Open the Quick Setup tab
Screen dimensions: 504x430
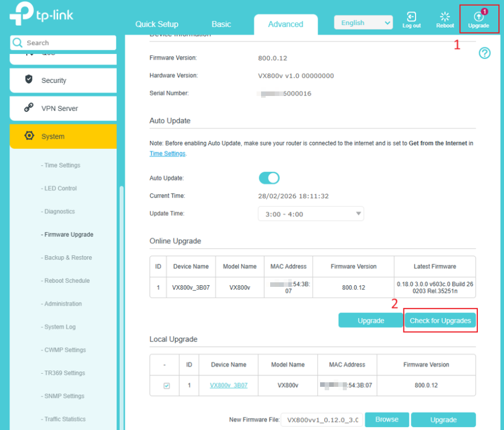pos(157,24)
